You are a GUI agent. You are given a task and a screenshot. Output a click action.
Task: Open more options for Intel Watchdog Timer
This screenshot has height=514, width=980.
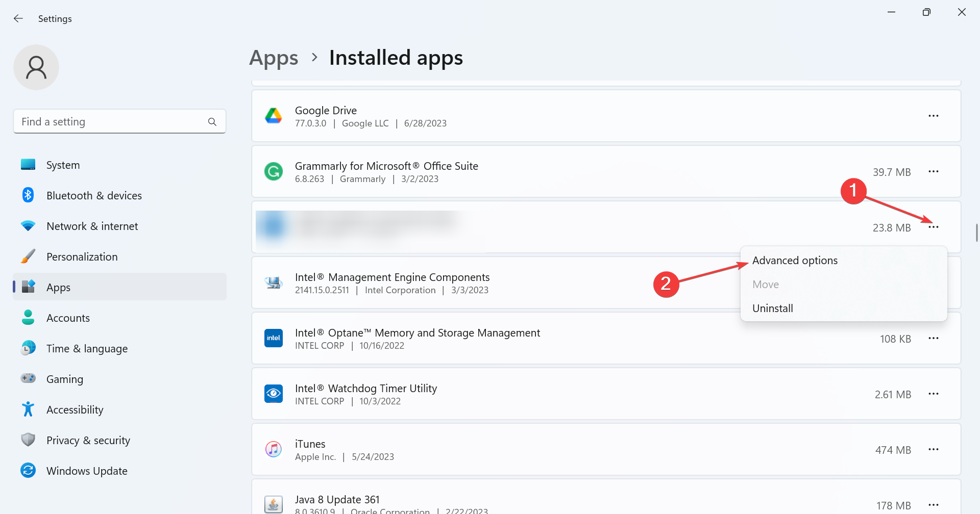[934, 394]
